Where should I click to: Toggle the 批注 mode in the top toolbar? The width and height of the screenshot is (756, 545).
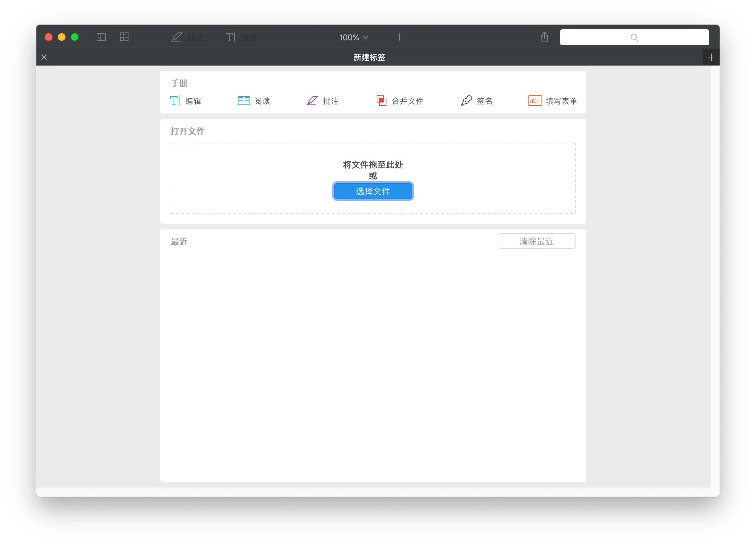188,37
